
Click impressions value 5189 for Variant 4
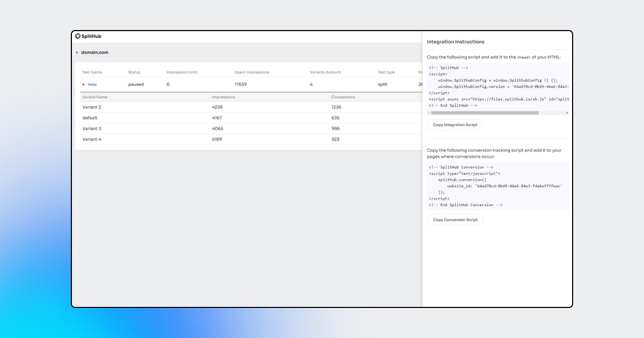217,139
